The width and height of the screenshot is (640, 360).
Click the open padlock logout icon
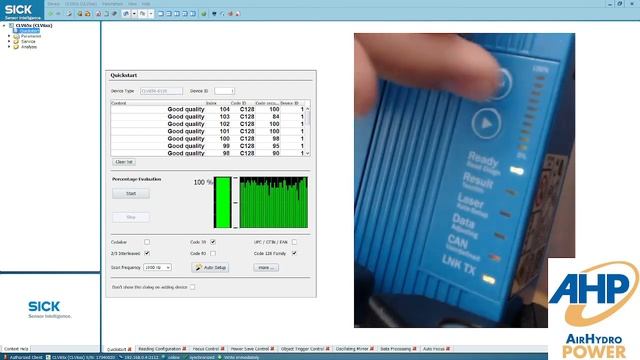pos(87,13)
